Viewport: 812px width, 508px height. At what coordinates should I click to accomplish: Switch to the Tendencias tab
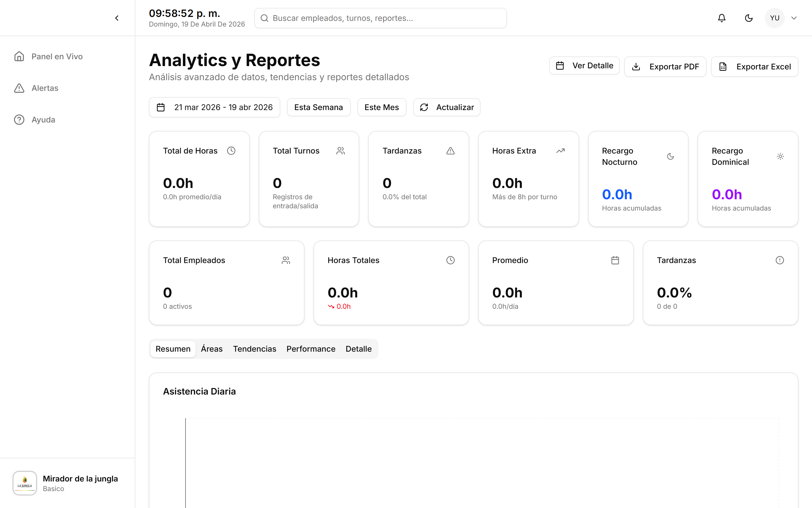(255, 349)
